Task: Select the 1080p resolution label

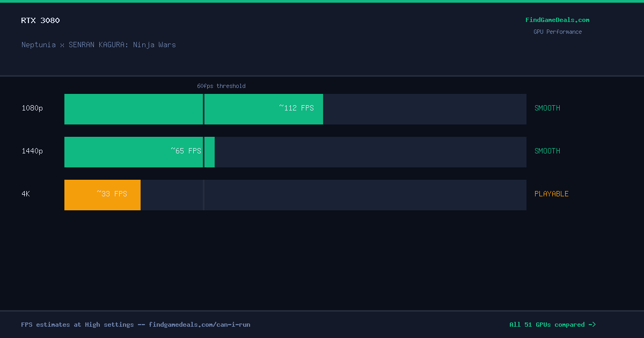Action: click(32, 108)
